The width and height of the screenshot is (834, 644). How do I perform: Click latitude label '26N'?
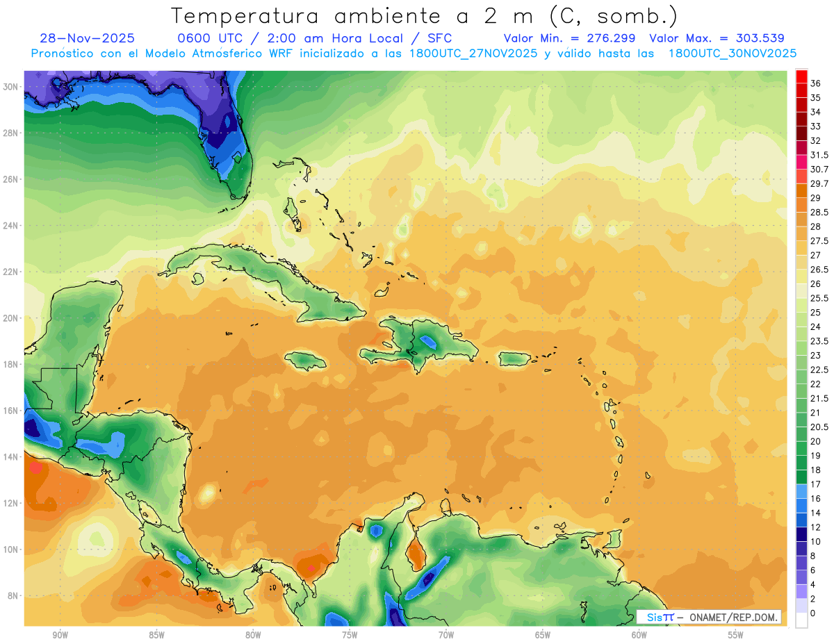[10, 179]
